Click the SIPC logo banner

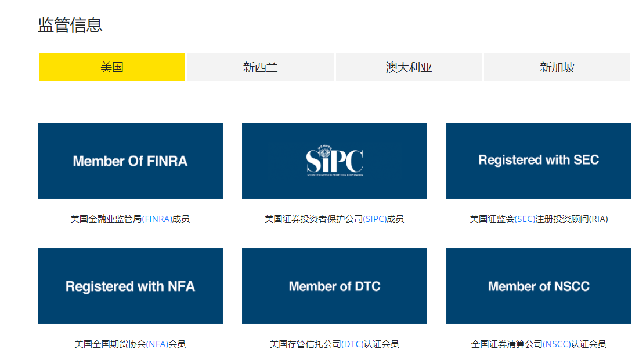(334, 161)
